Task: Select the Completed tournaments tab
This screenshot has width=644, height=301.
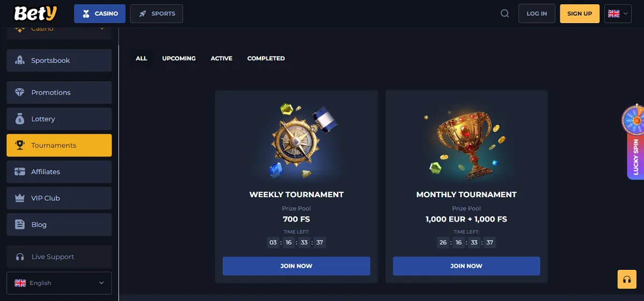Action: [266, 58]
